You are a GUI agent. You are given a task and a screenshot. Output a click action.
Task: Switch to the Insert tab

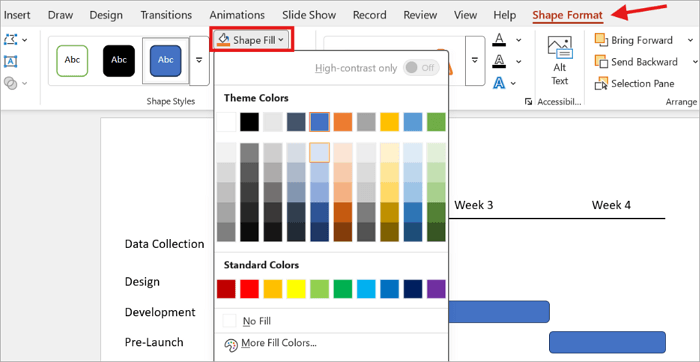pyautogui.click(x=17, y=15)
